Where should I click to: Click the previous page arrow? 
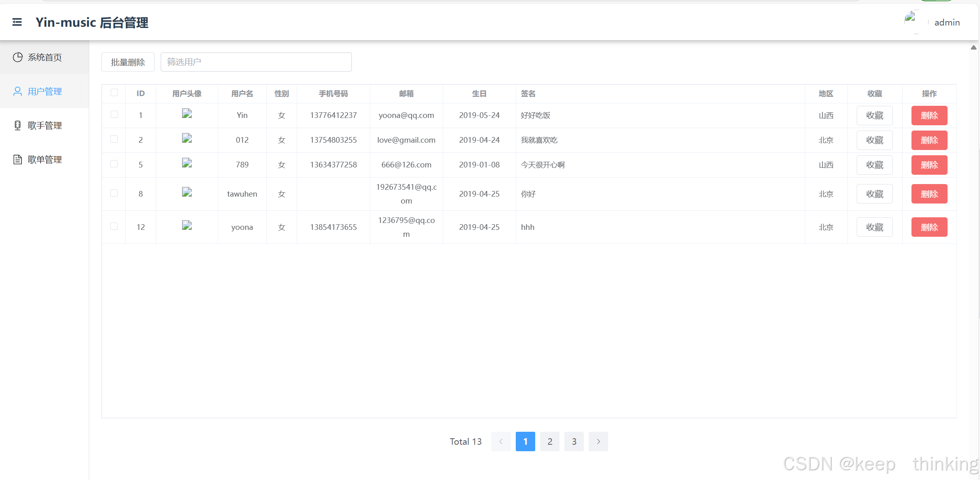pyautogui.click(x=501, y=441)
